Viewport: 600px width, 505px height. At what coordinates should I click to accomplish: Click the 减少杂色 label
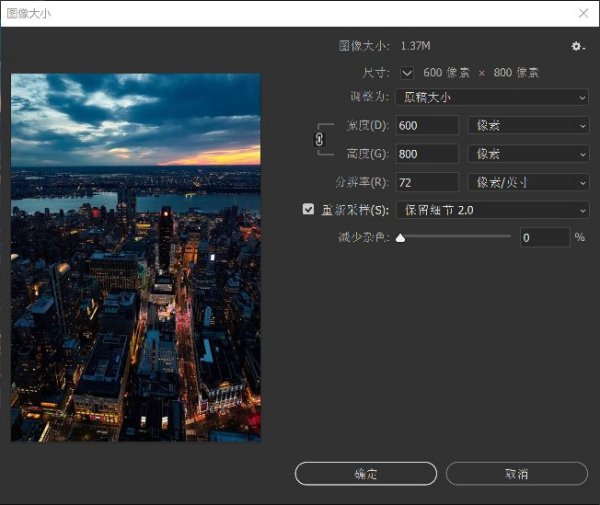click(x=364, y=238)
